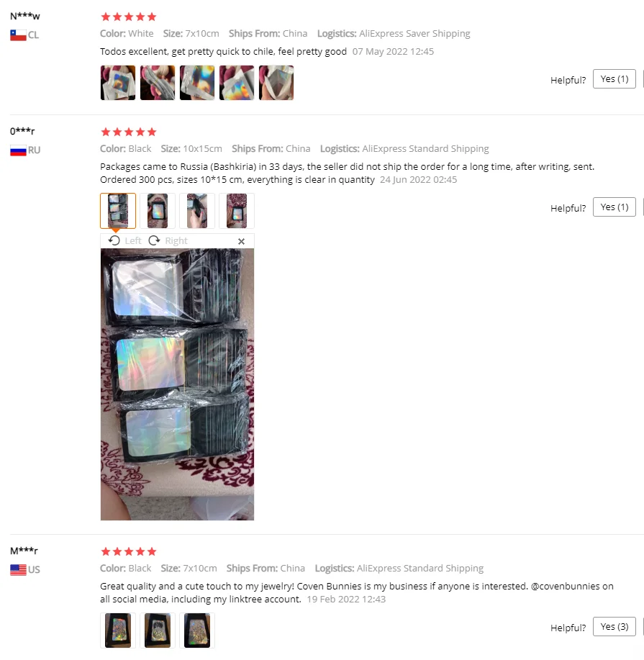644x660 pixels.
Task: Click Yes (3) on the US review
Action: click(614, 627)
